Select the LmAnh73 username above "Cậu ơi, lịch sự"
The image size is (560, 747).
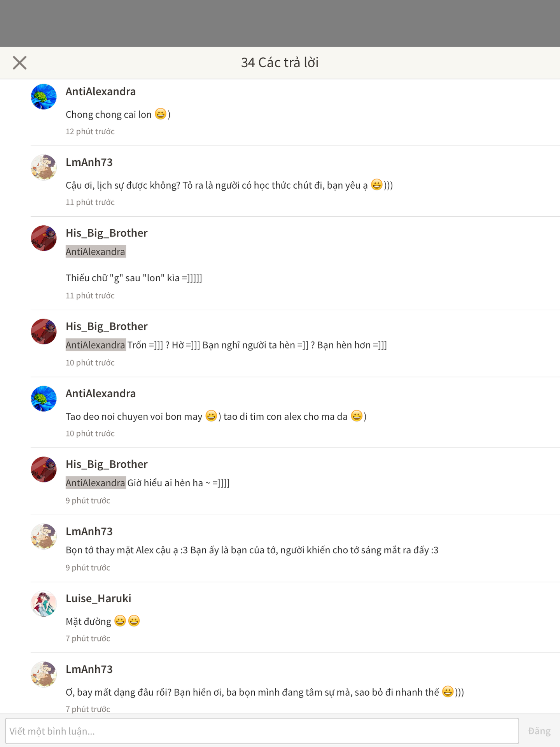tap(89, 162)
